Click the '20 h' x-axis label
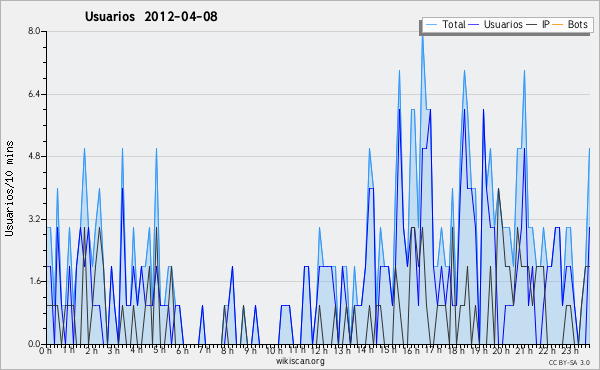The width and height of the screenshot is (600, 370). 501,350
